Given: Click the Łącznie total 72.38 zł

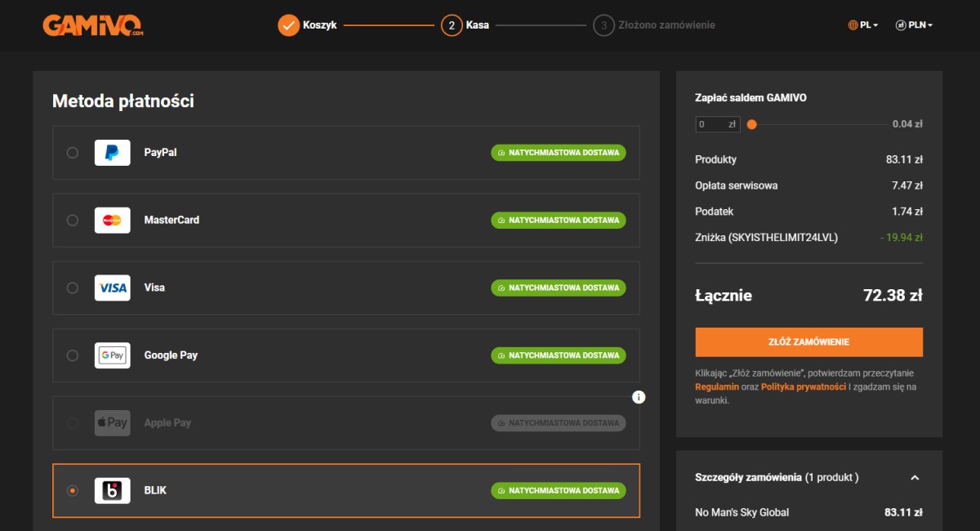Looking at the screenshot, I should pos(893,296).
